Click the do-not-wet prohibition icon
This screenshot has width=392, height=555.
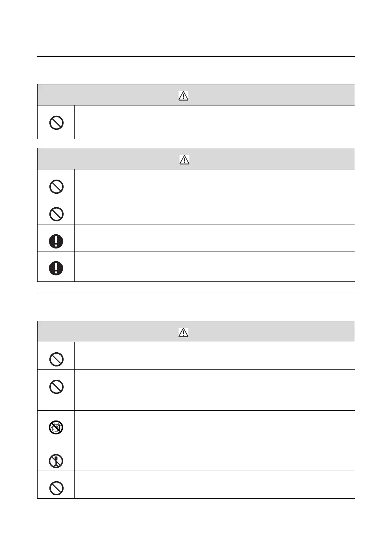tap(56, 427)
